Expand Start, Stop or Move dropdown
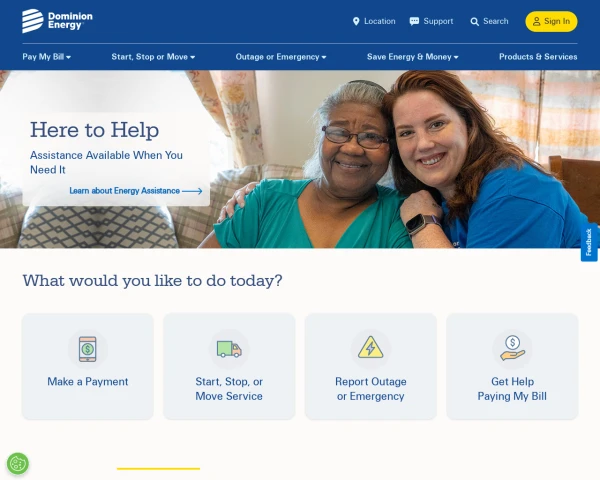600x480 pixels. [x=153, y=57]
